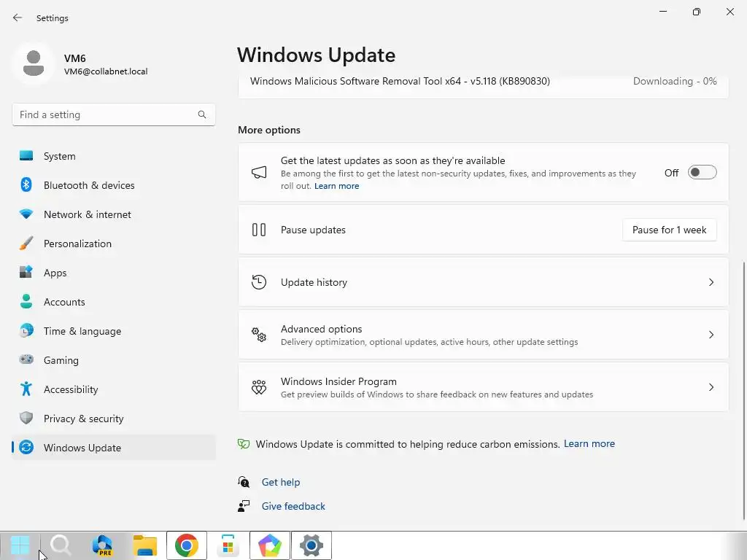This screenshot has height=560, width=747.
Task: Click the megaphone icon for latest updates
Action: click(259, 172)
